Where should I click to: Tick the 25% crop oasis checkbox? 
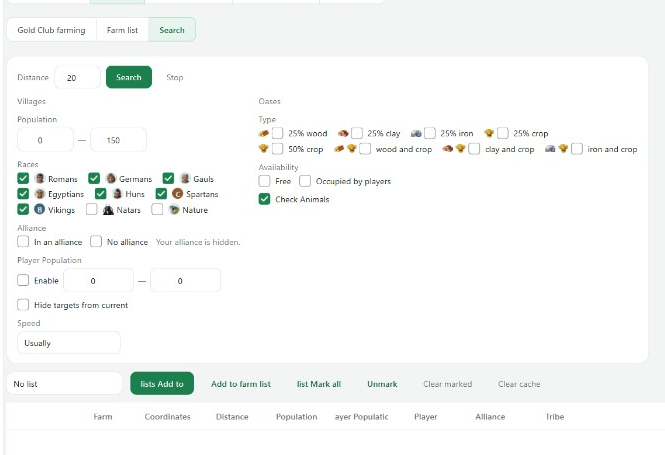[x=503, y=133]
